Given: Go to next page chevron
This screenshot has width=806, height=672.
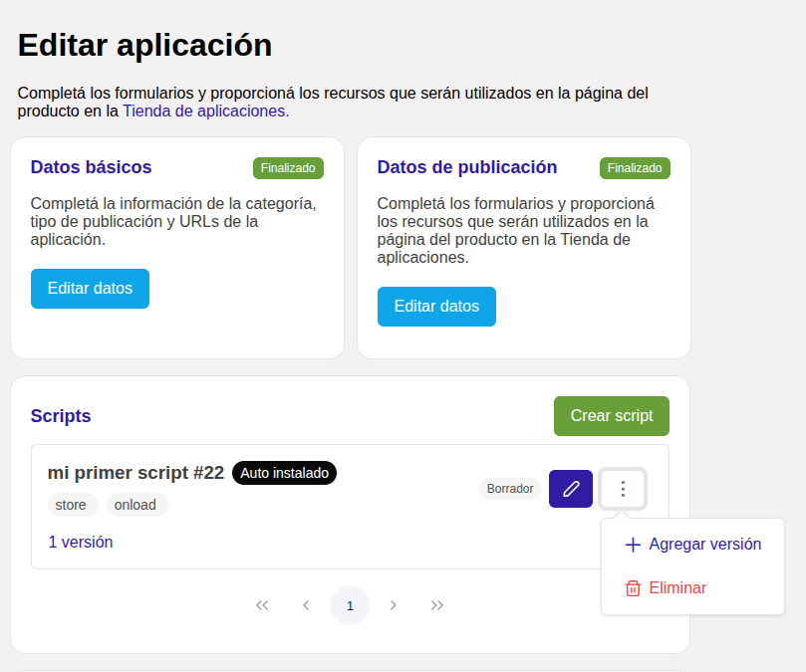Looking at the screenshot, I should click(x=394, y=605).
